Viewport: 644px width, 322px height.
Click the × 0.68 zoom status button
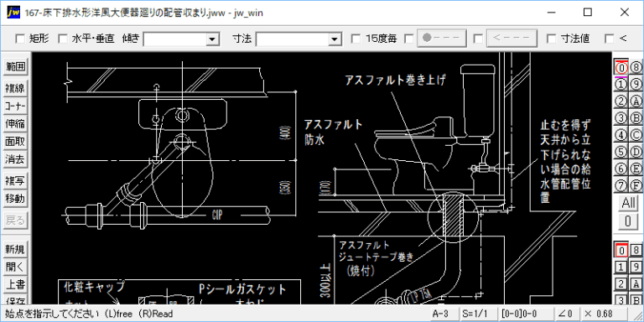tap(604, 314)
